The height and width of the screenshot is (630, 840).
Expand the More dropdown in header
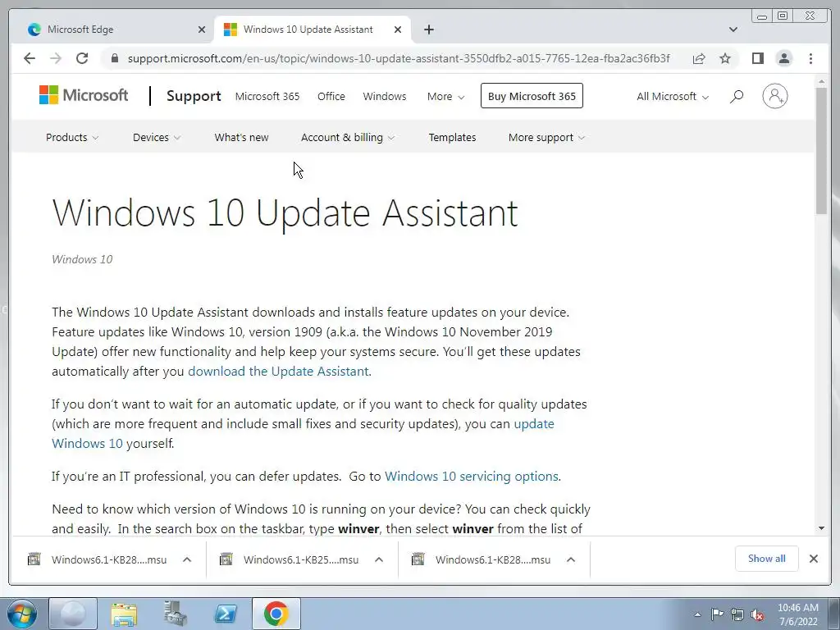coord(445,97)
